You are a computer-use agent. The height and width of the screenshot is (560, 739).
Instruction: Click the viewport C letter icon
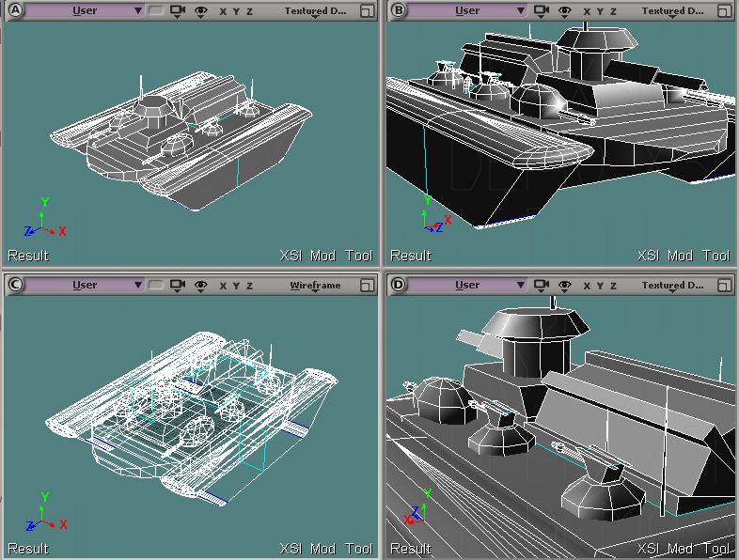(15, 285)
